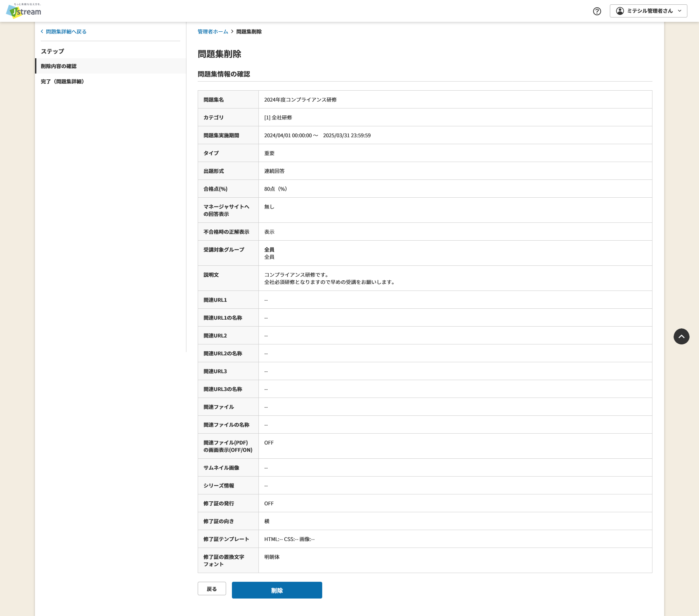Click the 無し value

tap(269, 207)
